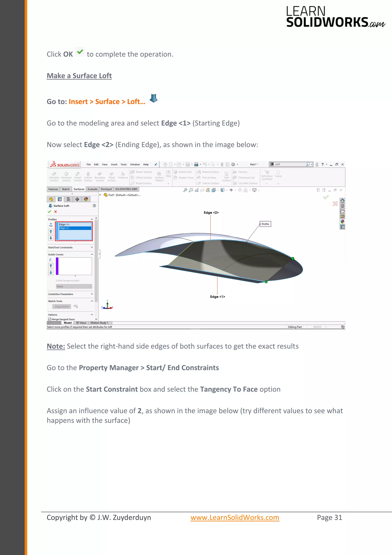Image resolution: width=392 pixels, height=555 pixels.
Task: Click the Delete Face command
Action: click(x=183, y=172)
